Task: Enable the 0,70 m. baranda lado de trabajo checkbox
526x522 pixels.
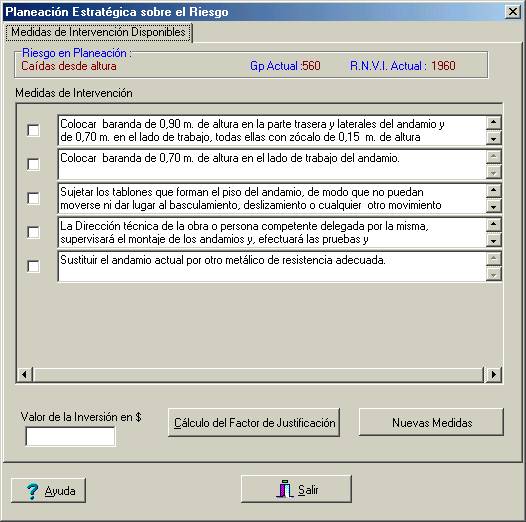Action: (34, 164)
